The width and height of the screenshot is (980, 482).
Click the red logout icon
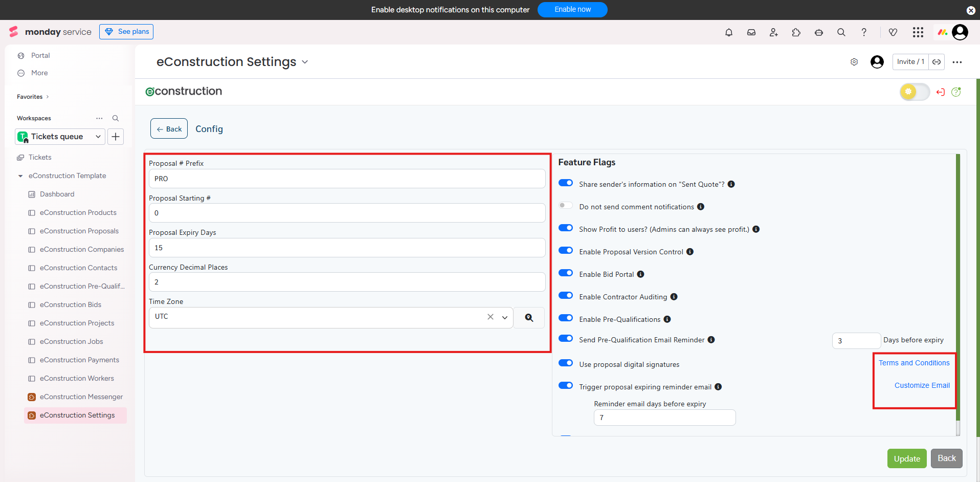(x=940, y=92)
